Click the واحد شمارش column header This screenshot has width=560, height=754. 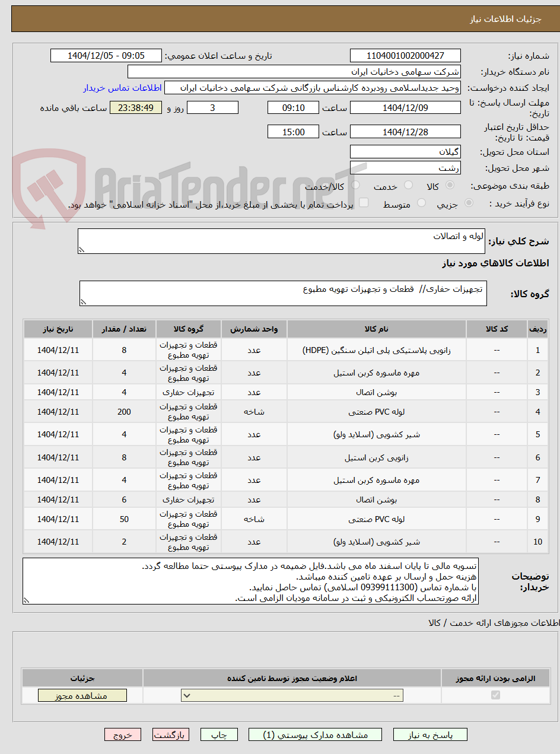click(254, 329)
